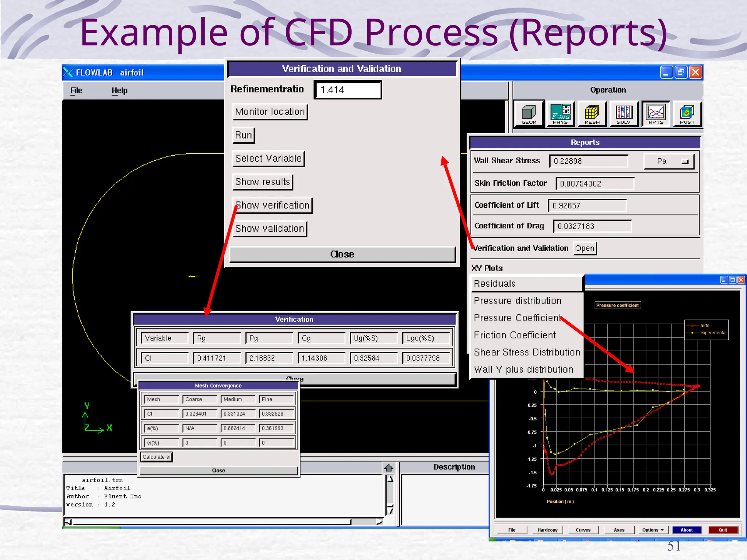
Task: Click the Show validation button
Action: (270, 229)
